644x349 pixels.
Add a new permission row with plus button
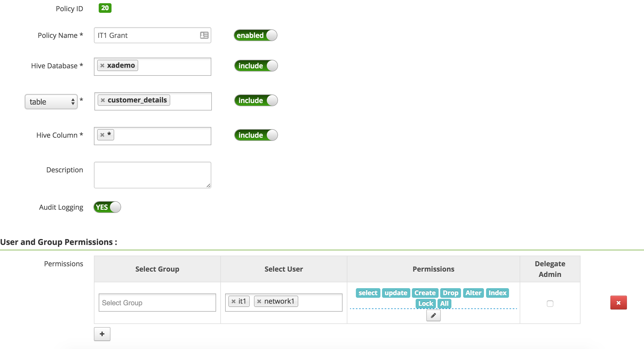pyautogui.click(x=102, y=334)
